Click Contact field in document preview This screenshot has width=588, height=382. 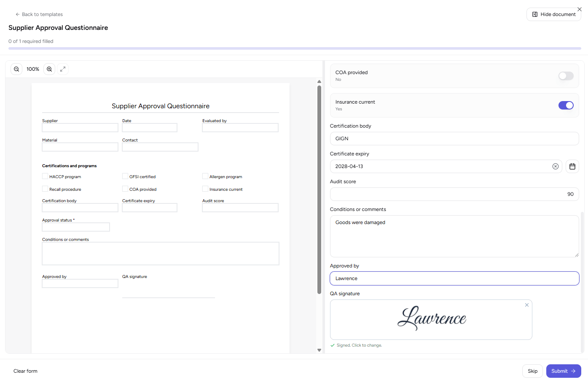[160, 147]
